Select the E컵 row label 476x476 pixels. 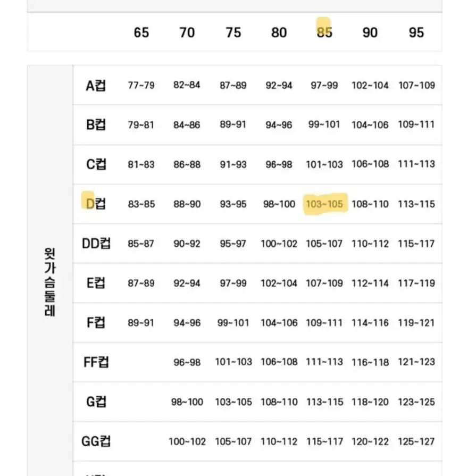click(x=96, y=283)
